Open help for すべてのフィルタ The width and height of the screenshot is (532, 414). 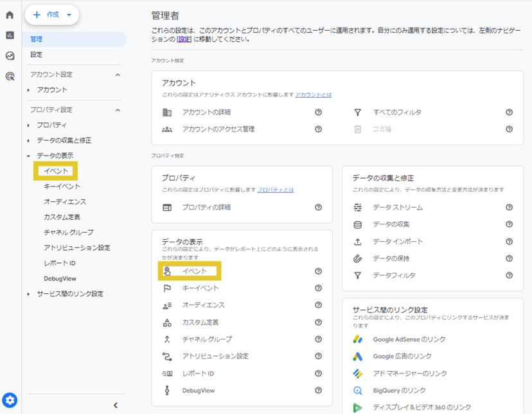click(x=510, y=113)
